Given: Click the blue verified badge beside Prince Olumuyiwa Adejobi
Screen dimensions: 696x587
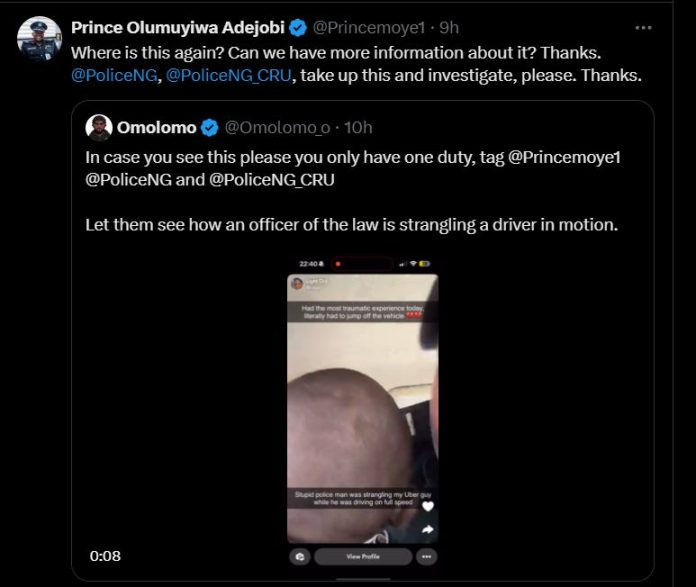Looking at the screenshot, I should click(297, 27).
